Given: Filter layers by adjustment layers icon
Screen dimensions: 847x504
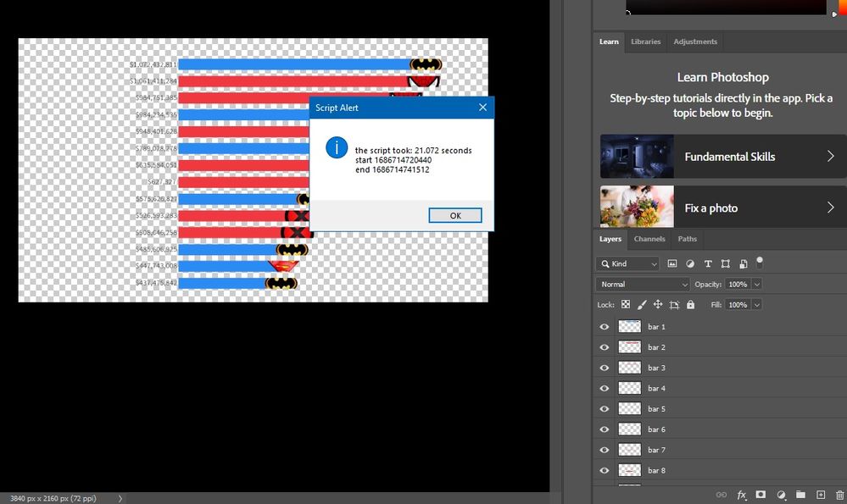Looking at the screenshot, I should click(x=690, y=263).
